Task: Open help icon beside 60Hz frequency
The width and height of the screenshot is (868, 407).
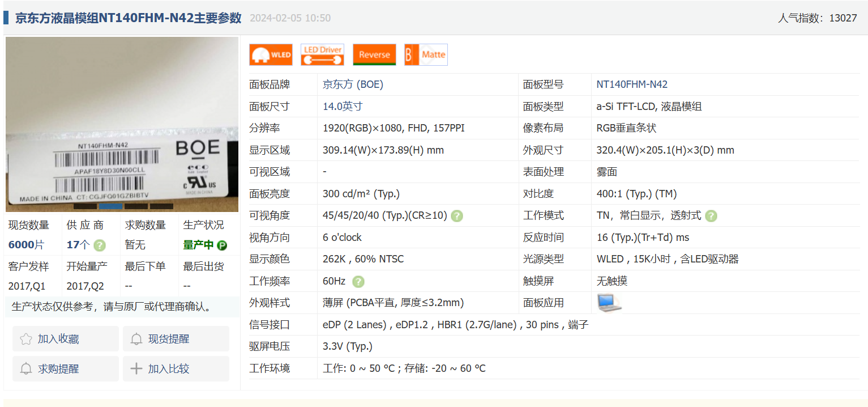Action: click(x=358, y=282)
